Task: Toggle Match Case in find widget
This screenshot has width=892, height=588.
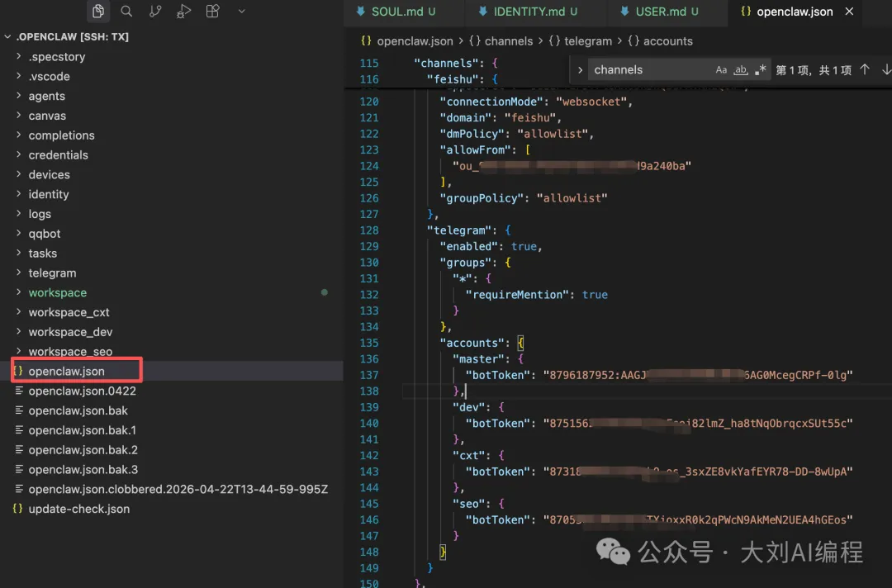Action: (x=721, y=70)
